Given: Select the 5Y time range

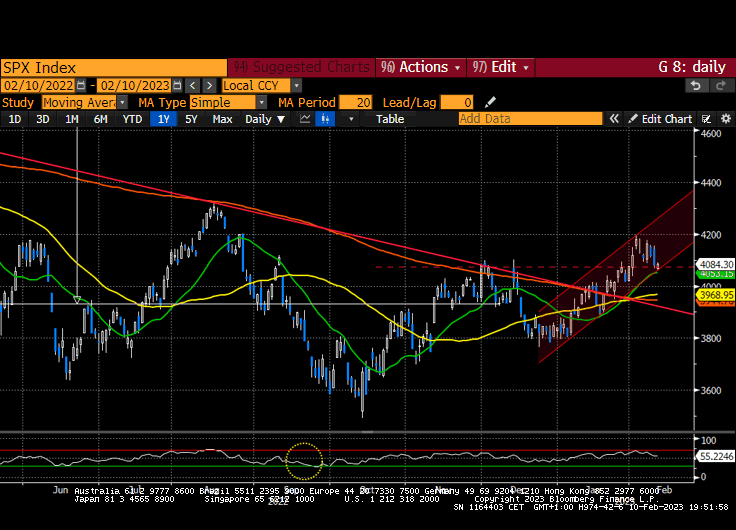Looking at the screenshot, I should [192, 119].
